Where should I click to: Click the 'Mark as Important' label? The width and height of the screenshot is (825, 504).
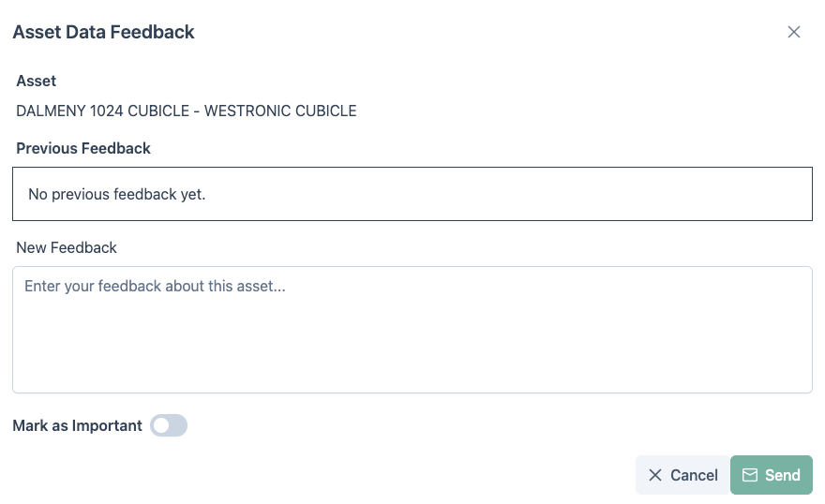(x=77, y=426)
